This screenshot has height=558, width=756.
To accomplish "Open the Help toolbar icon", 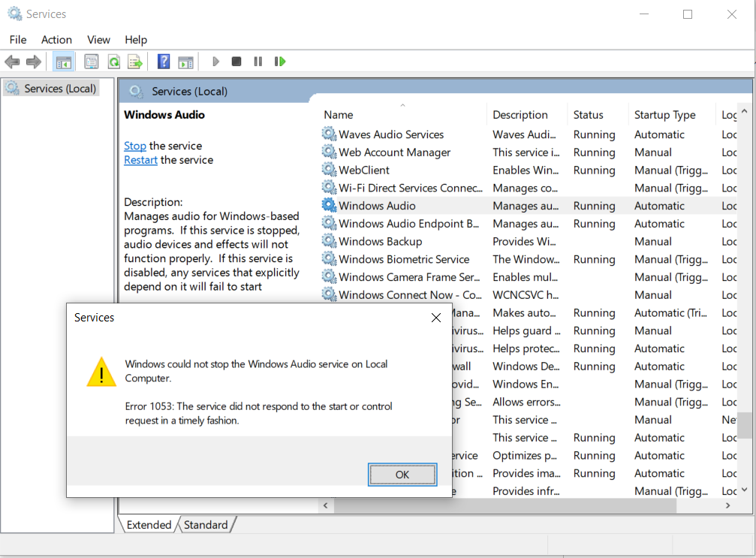I will coord(164,62).
